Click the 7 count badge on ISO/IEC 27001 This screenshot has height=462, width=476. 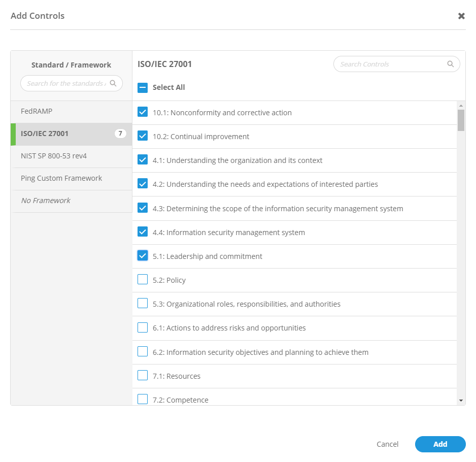(x=120, y=134)
